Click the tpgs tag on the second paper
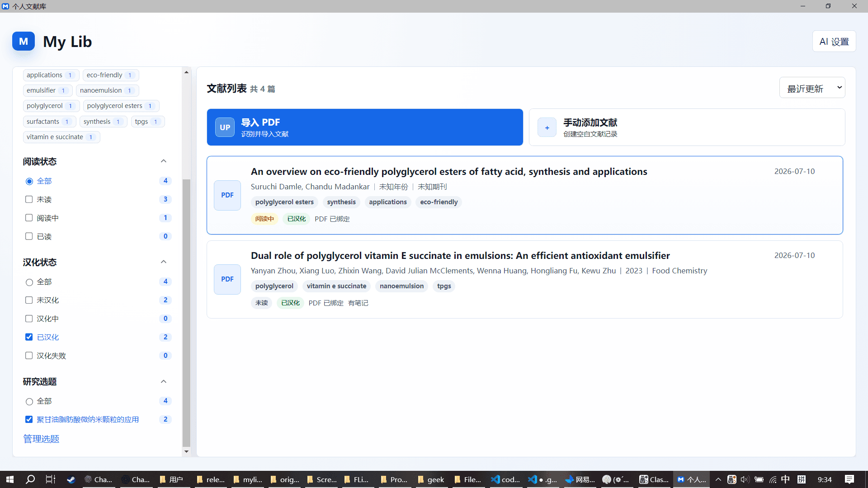This screenshot has width=868, height=488. [444, 286]
